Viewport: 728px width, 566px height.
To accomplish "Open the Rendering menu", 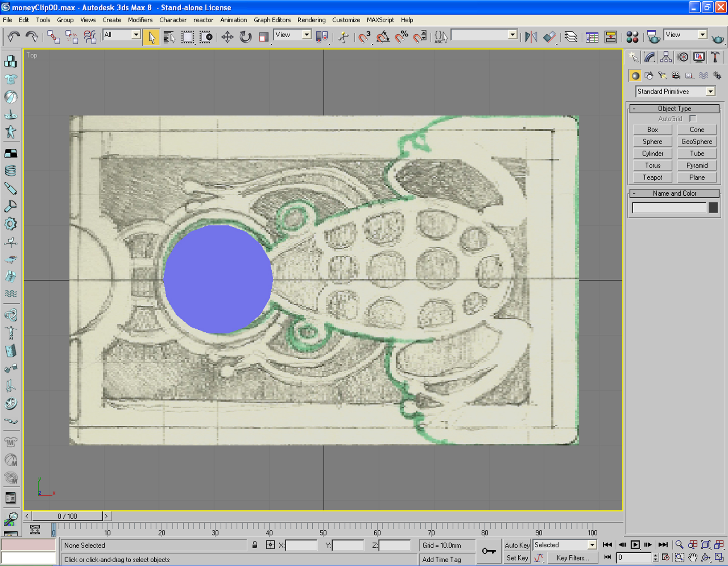I will pos(311,20).
